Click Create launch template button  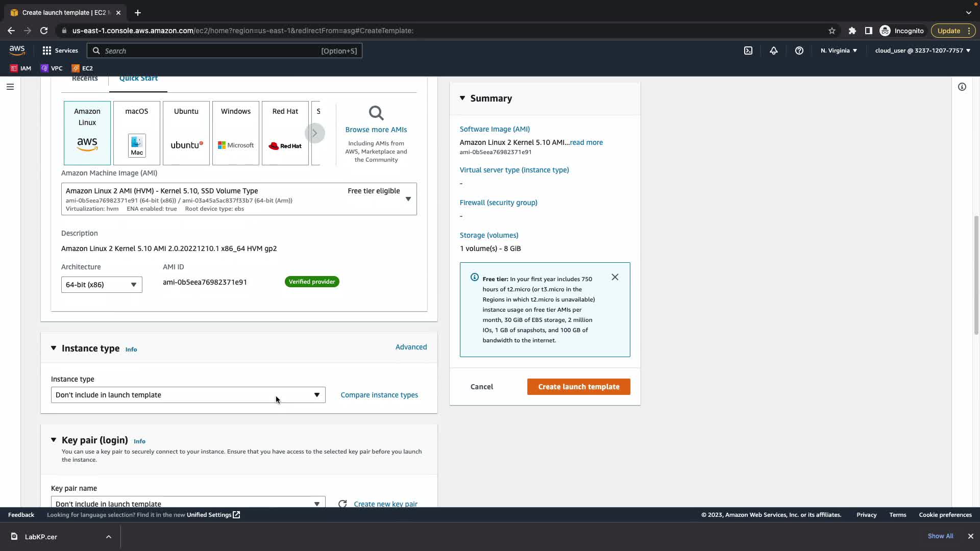tap(578, 387)
